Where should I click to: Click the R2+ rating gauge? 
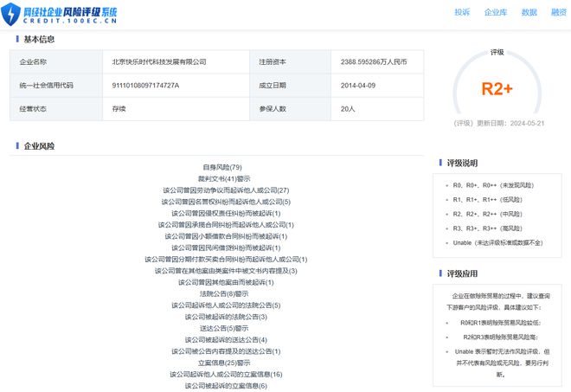tap(497, 88)
